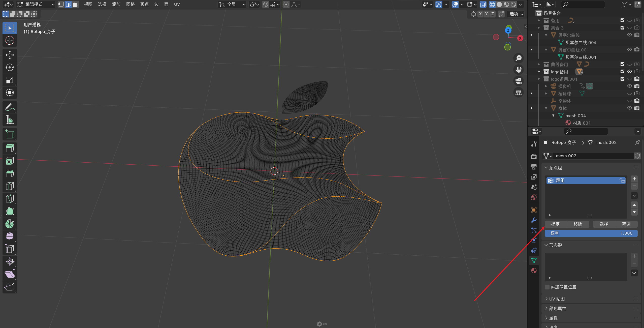The height and width of the screenshot is (328, 644).
Task: Click the mesh.002 name field
Action: 593,156
